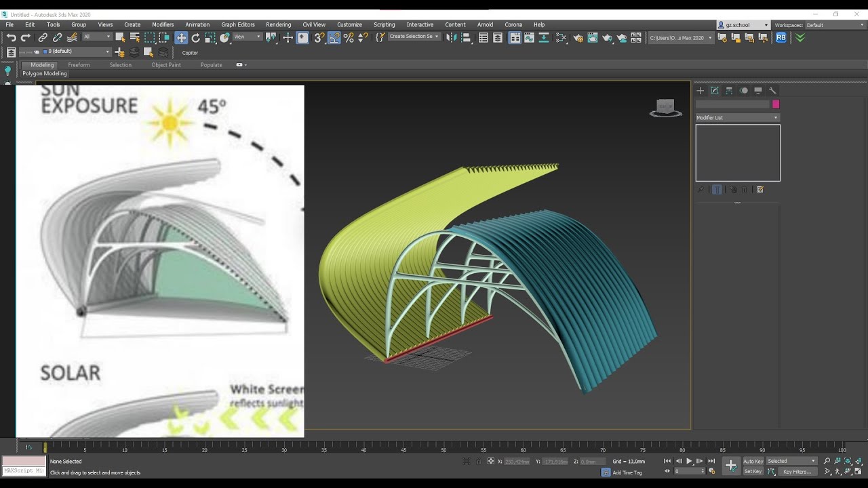Activate the Select and Link tool
The width and height of the screenshot is (868, 488).
coord(43,38)
